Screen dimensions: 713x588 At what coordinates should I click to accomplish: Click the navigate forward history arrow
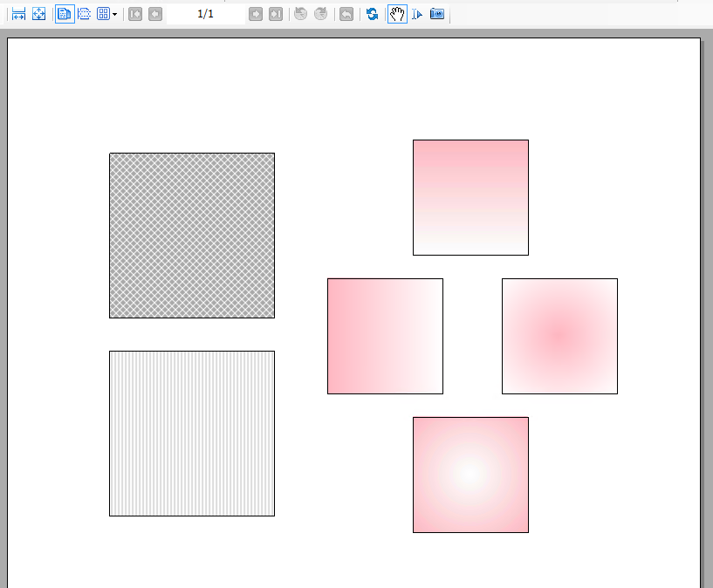pyautogui.click(x=321, y=14)
